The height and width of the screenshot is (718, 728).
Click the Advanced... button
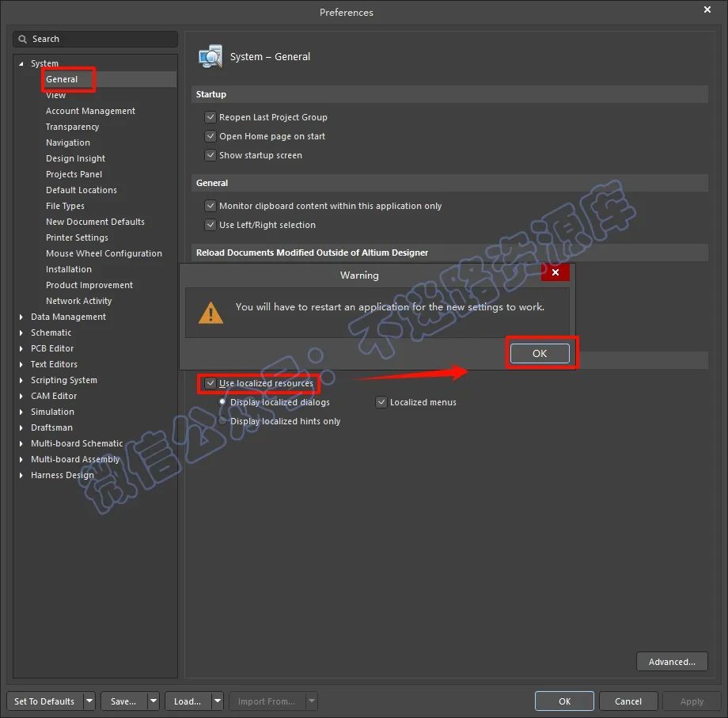pos(672,662)
